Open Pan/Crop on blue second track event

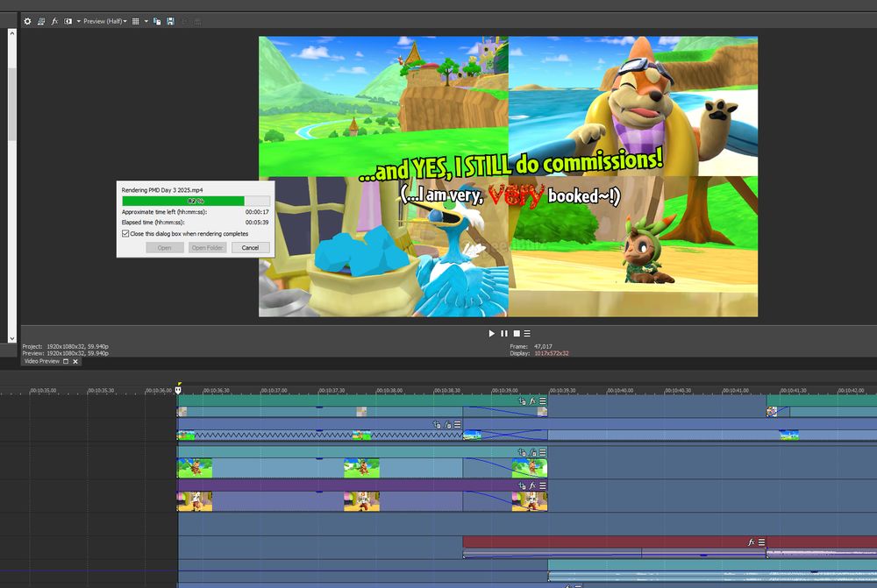[x=437, y=425]
